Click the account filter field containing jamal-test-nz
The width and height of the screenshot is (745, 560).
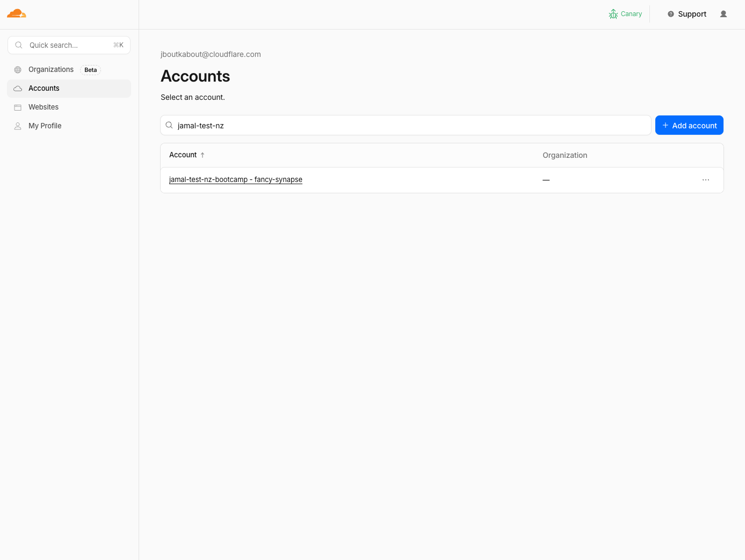pos(406,125)
